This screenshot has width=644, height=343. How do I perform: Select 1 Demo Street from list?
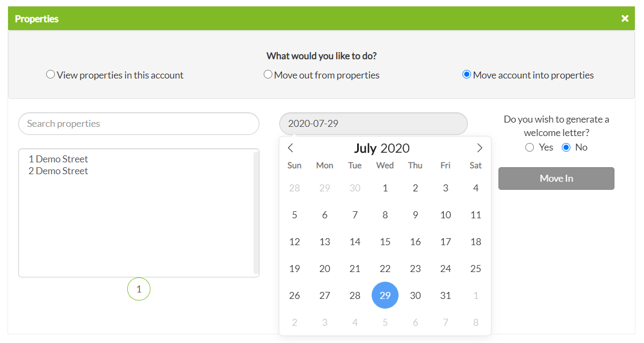[59, 159]
